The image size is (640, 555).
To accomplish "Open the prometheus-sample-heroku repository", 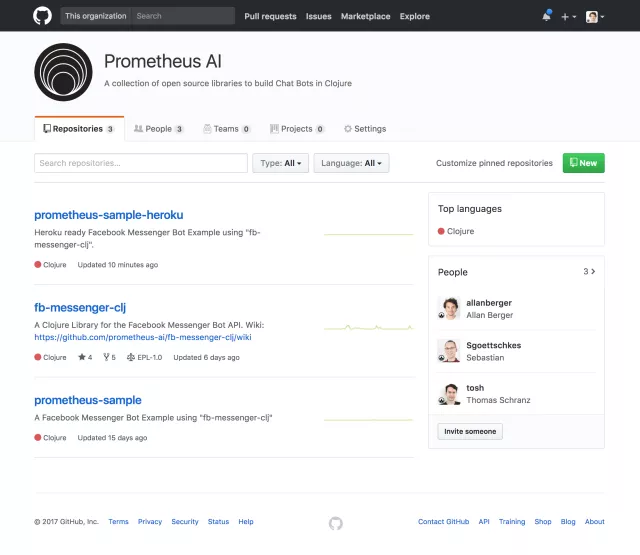I will (109, 215).
